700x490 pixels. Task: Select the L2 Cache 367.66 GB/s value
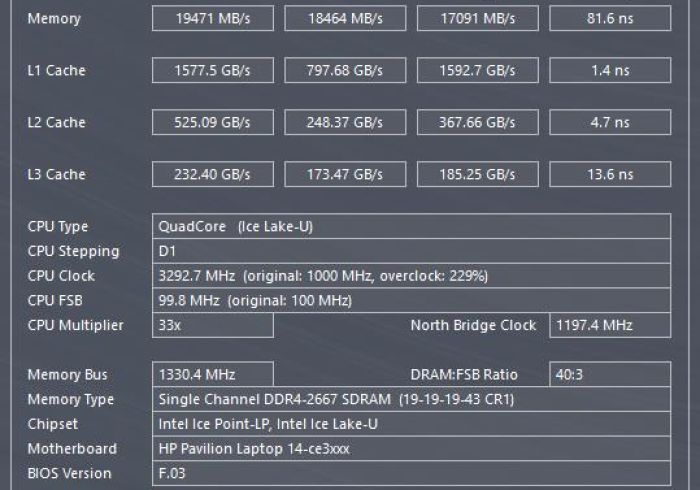(x=476, y=122)
